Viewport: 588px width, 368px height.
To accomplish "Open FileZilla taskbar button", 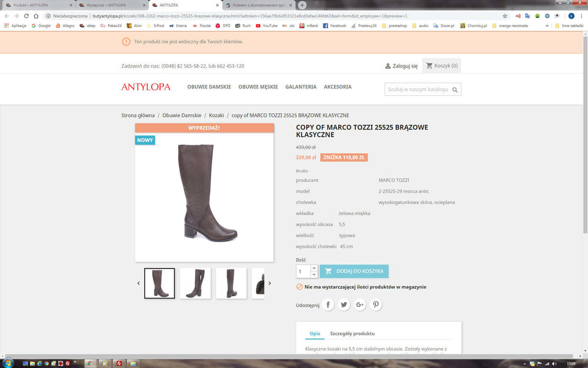I will coord(119,363).
